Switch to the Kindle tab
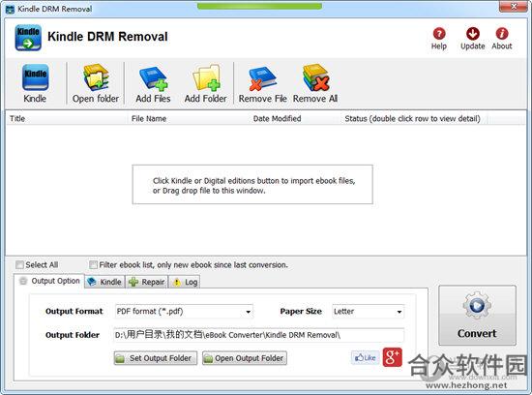This screenshot has width=532, height=395. pyautogui.click(x=104, y=282)
